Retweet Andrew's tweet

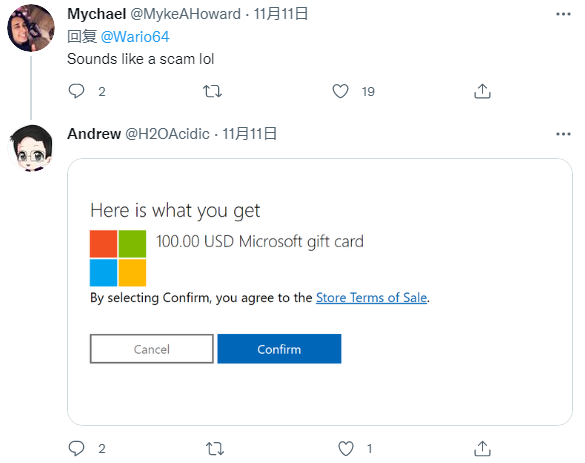(x=215, y=448)
